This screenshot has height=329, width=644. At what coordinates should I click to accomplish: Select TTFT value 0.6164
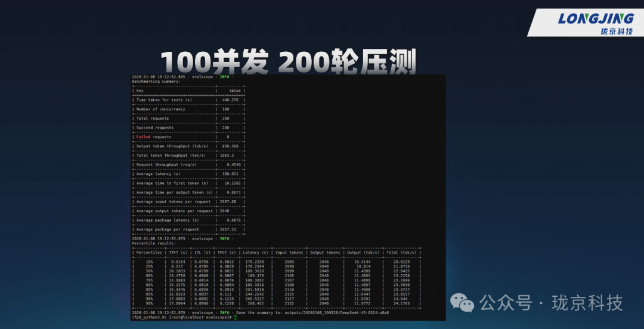click(x=178, y=262)
